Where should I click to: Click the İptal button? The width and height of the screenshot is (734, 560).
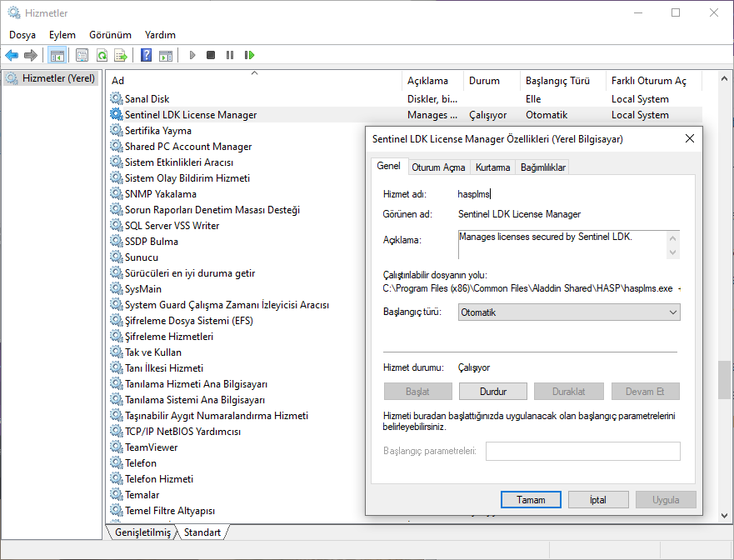[x=597, y=500]
